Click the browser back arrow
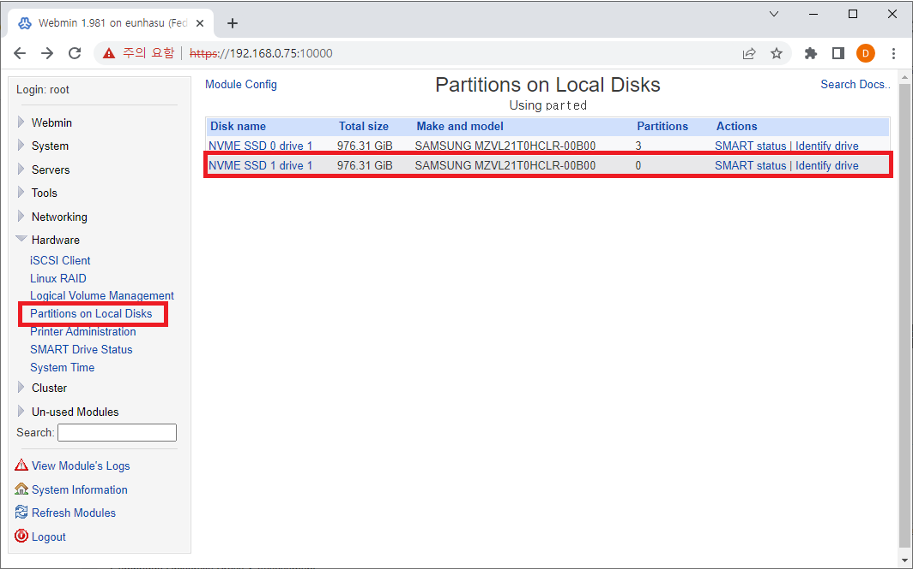Screen dimensions: 914x570 pos(20,54)
